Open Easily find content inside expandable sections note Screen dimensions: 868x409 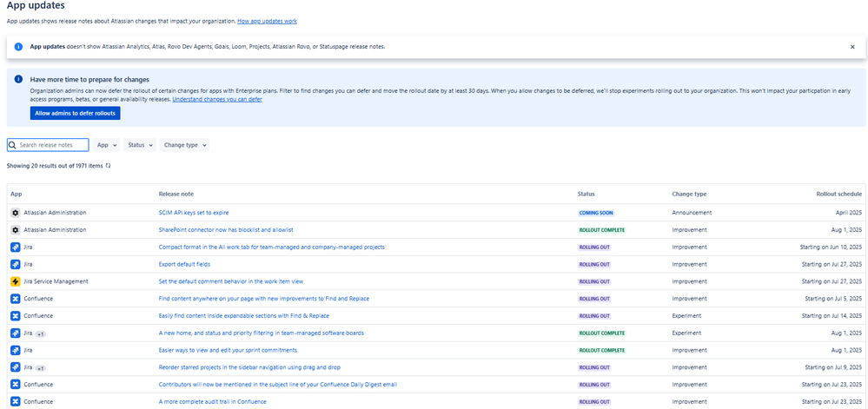[244, 315]
